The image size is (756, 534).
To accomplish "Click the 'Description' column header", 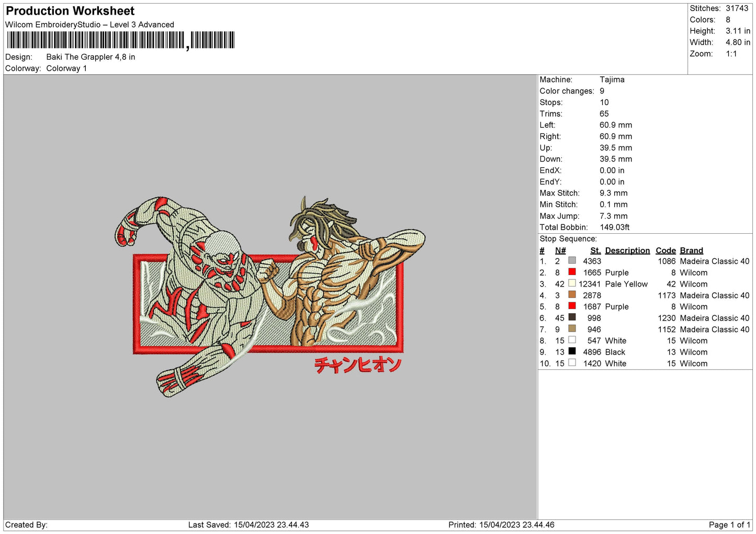I will click(627, 251).
